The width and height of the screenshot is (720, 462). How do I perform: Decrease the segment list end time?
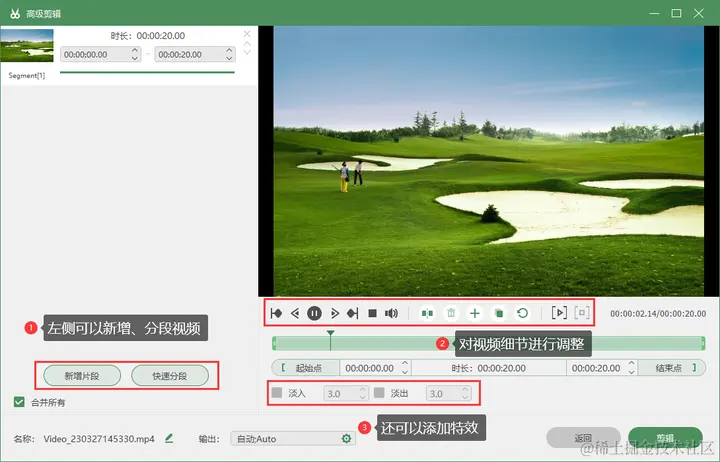(229, 58)
